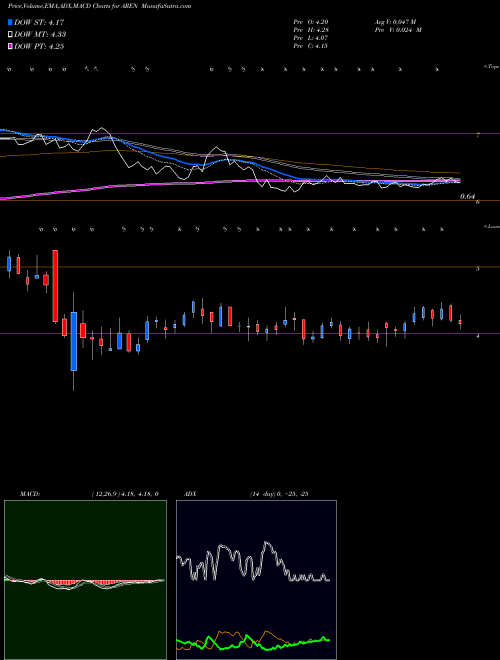This screenshot has height=660, width=500.
Task: Click the long blue candlestick with lowest wick
Action: pyautogui.click(x=74, y=341)
